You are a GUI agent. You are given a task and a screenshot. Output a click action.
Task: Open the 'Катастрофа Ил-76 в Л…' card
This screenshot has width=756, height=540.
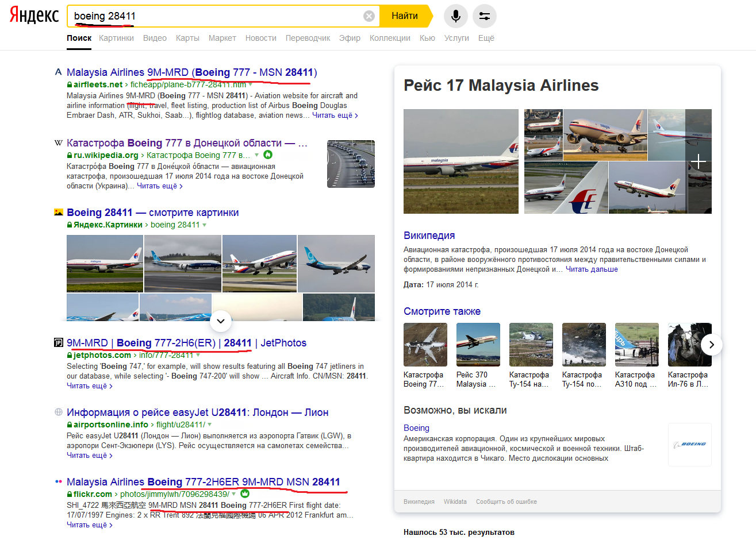(689, 356)
